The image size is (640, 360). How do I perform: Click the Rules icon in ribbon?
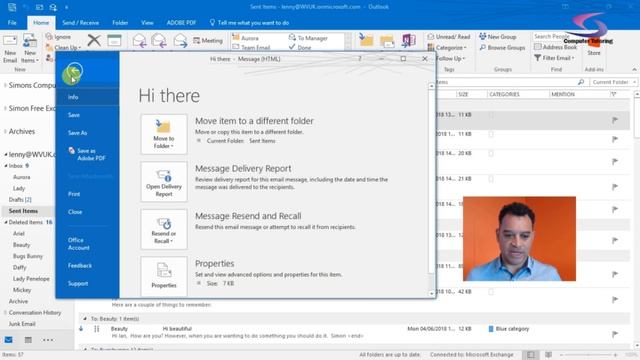(387, 41)
